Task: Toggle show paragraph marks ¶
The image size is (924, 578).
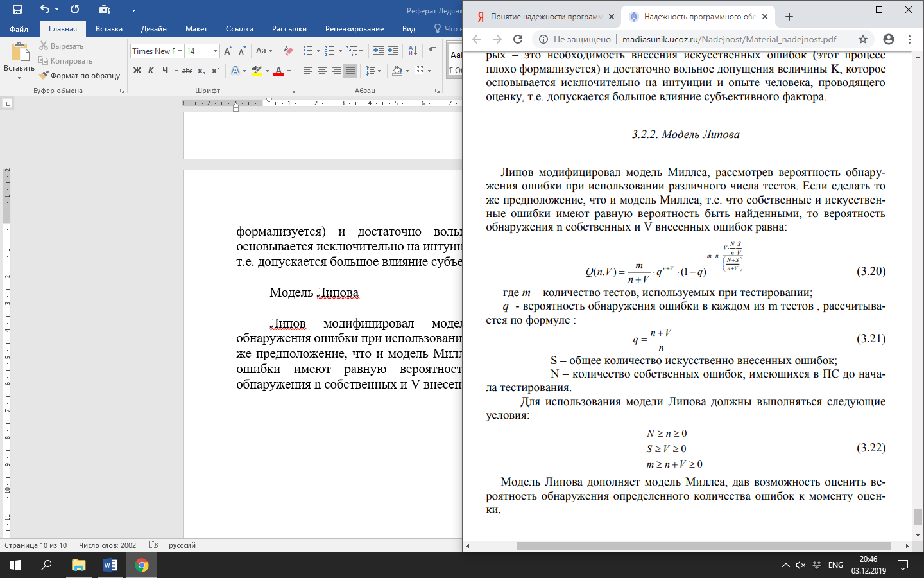Action: (x=432, y=51)
